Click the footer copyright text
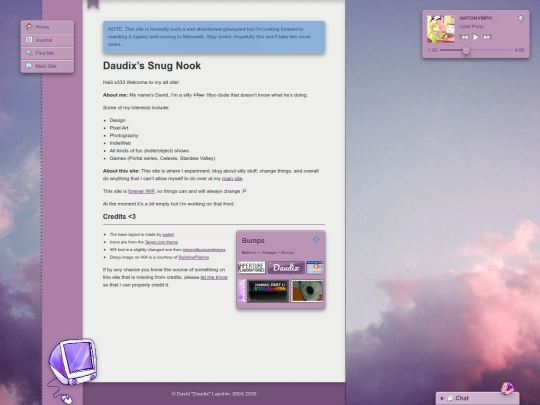This screenshot has height=405, width=540. [214, 394]
